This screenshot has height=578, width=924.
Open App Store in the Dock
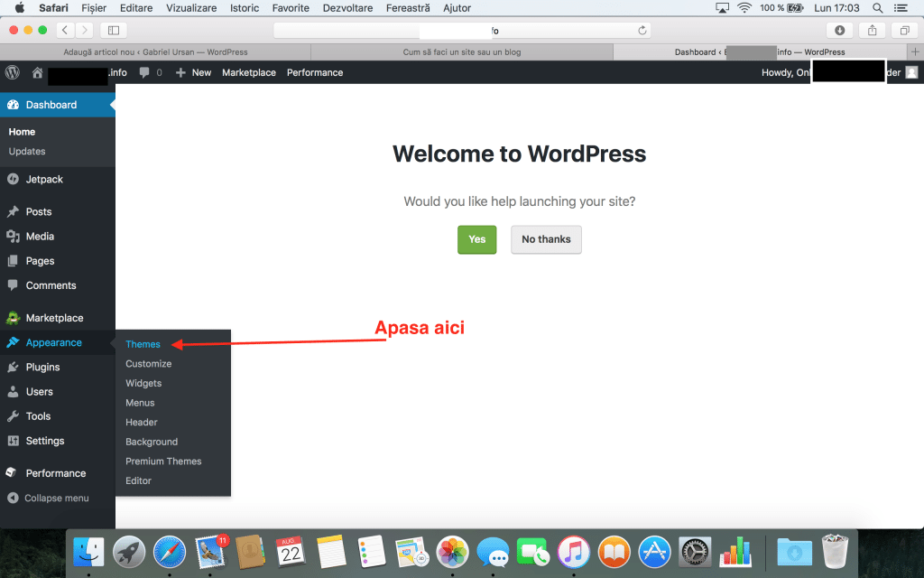click(655, 553)
